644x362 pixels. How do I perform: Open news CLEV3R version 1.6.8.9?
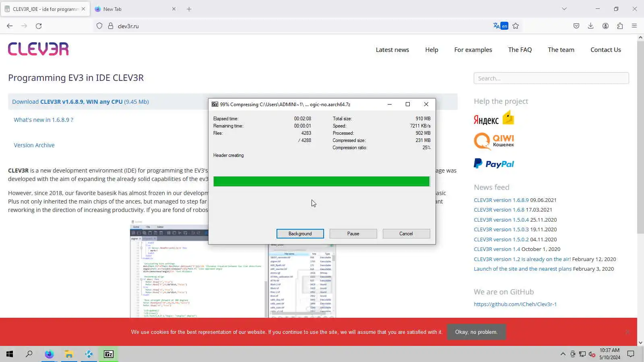(x=501, y=200)
